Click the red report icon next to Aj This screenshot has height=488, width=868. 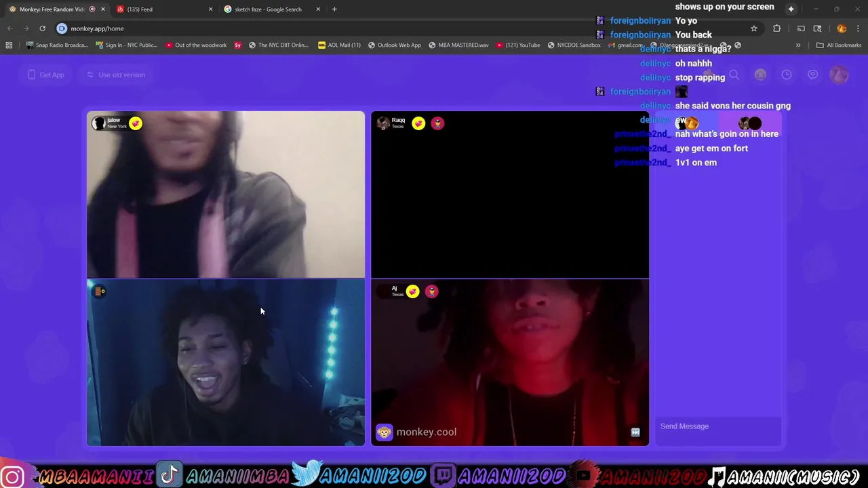[432, 291]
